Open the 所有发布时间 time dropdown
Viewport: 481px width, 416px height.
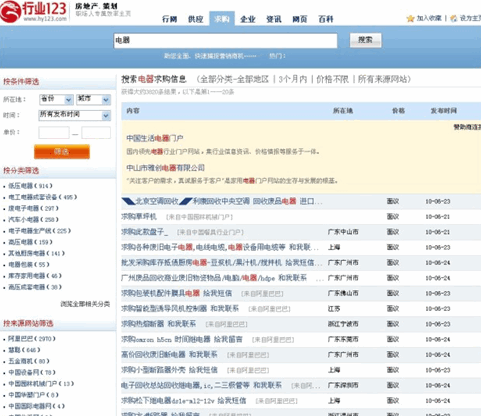[75, 115]
